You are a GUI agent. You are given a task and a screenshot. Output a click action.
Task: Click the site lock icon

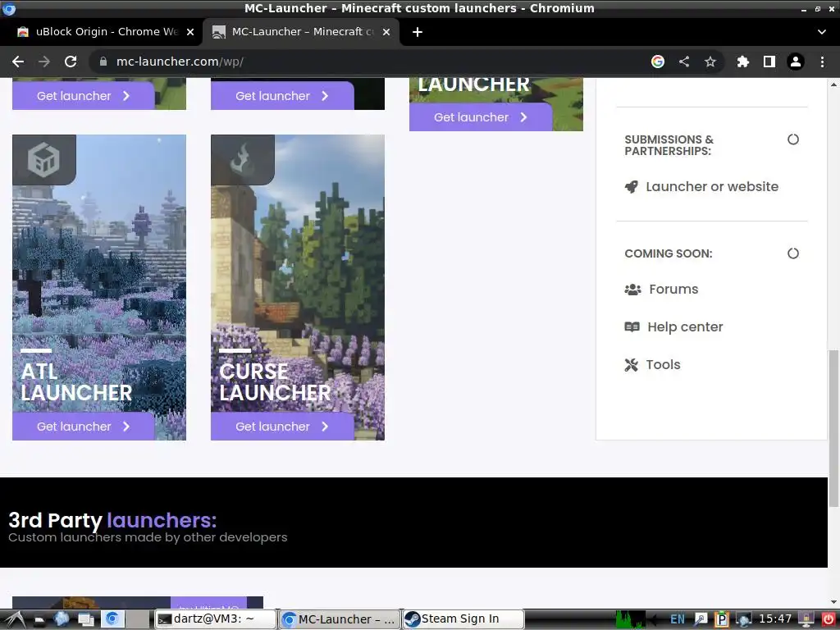(x=103, y=62)
